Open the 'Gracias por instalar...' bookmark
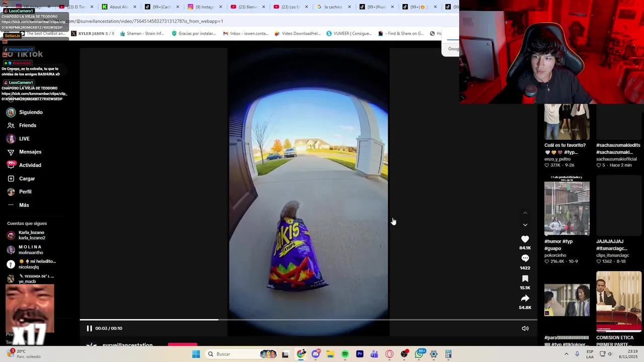The image size is (644, 362). click(194, 34)
